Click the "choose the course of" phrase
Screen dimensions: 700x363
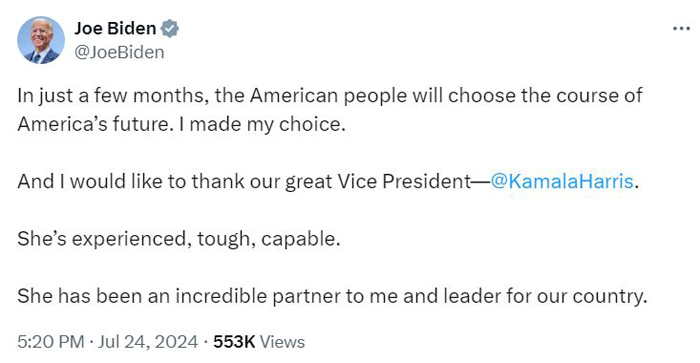point(545,96)
